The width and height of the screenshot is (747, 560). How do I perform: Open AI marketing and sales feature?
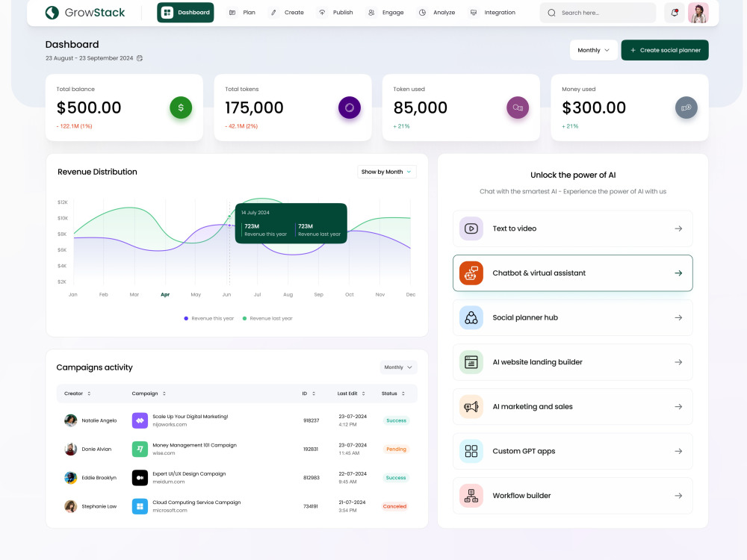pos(573,407)
